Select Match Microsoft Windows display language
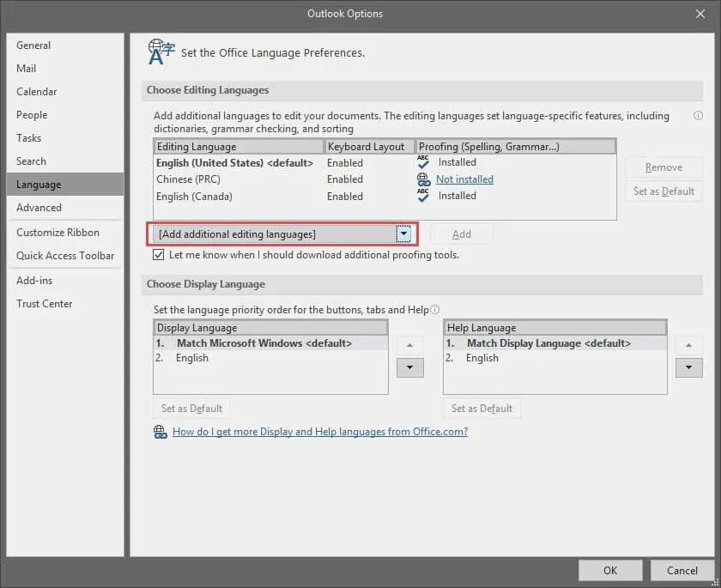This screenshot has height=588, width=721. tap(271, 343)
